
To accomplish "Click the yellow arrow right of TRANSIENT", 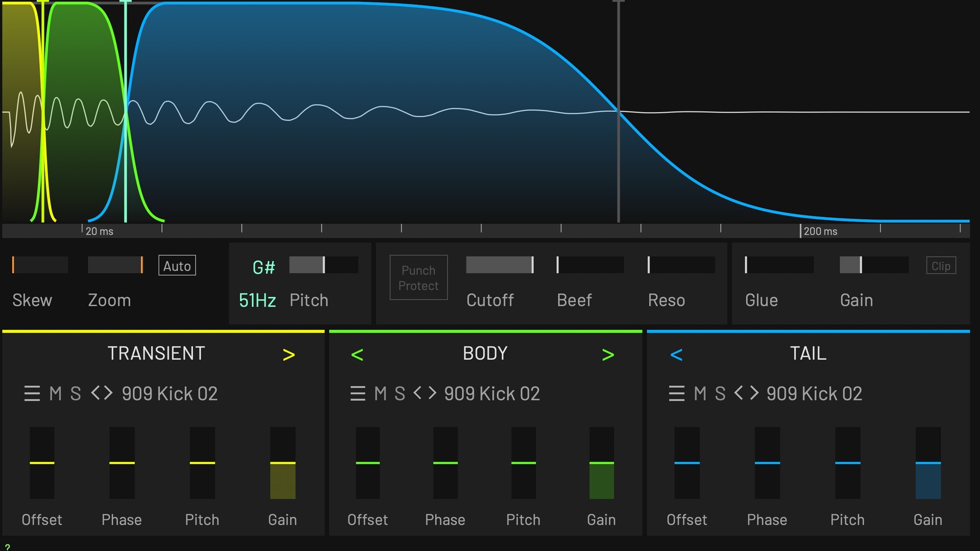I will click(289, 355).
